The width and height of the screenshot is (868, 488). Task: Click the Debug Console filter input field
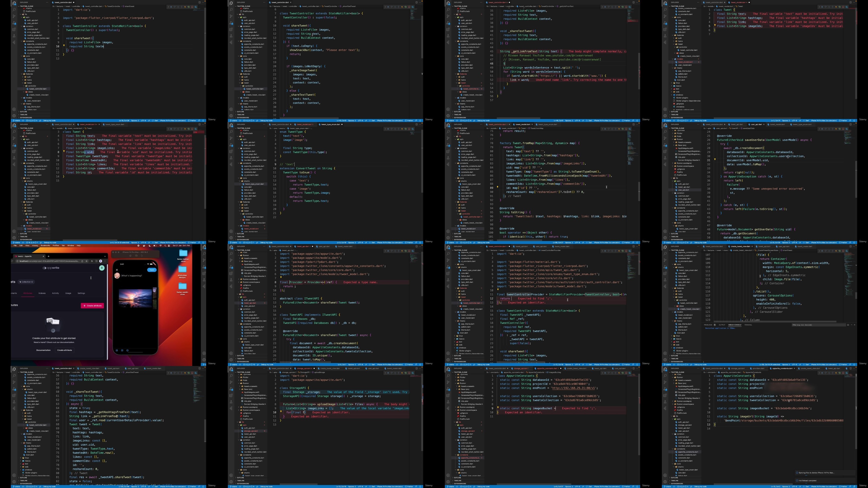[819, 325]
